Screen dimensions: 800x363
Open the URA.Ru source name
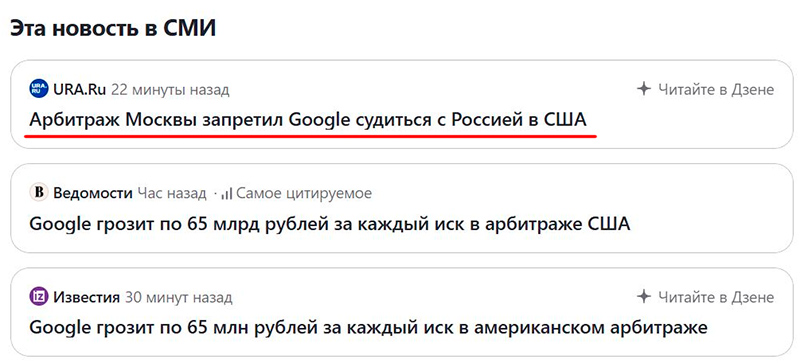[80, 90]
